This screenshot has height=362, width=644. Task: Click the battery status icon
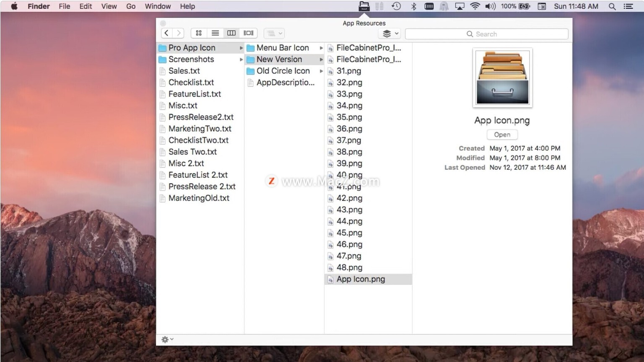(x=525, y=6)
